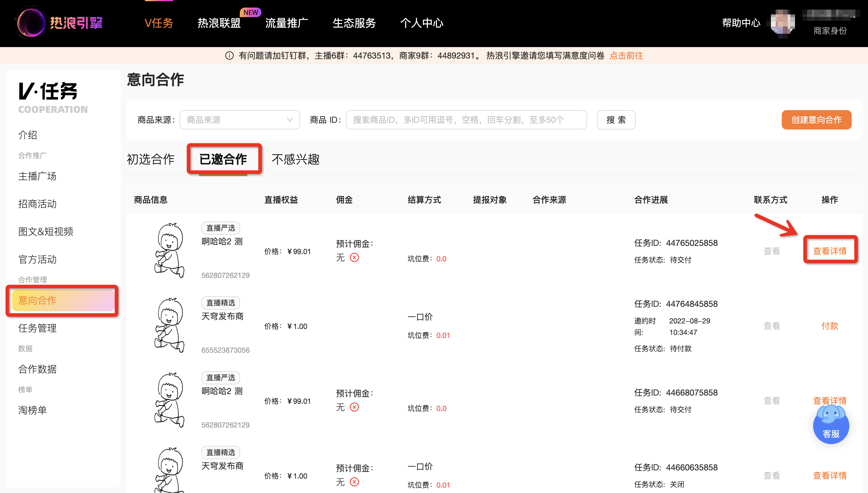
Task: Switch to the 不感兴趣 tab
Action: (296, 159)
